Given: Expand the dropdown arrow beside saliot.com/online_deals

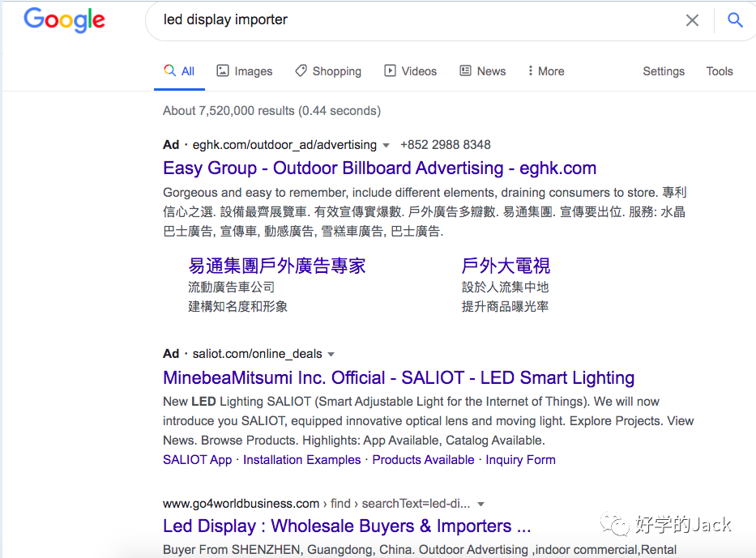Looking at the screenshot, I should click(x=331, y=354).
